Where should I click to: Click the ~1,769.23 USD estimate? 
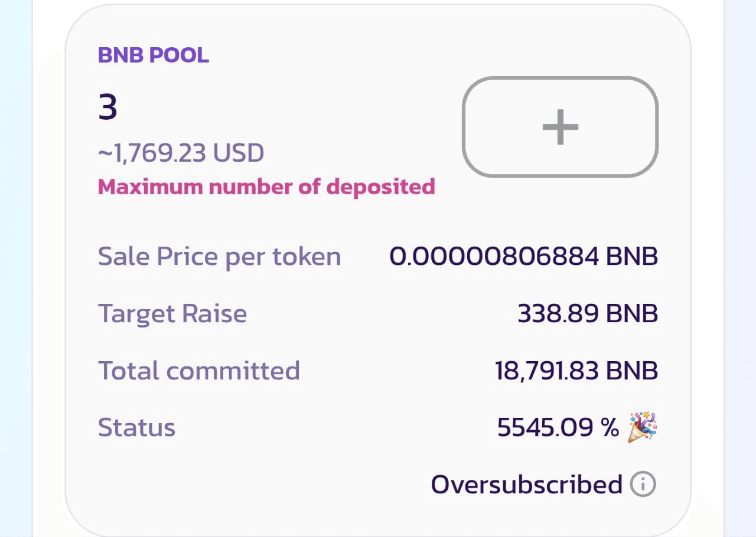181,153
